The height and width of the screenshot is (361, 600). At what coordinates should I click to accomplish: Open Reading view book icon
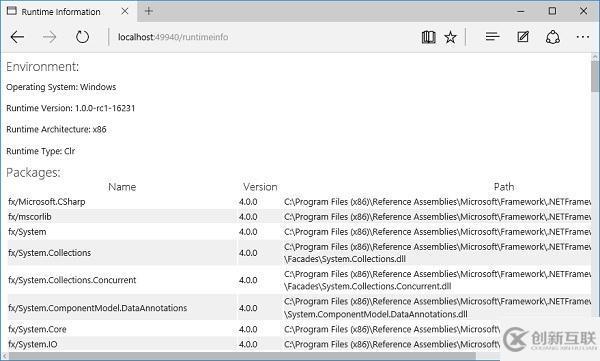[429, 37]
